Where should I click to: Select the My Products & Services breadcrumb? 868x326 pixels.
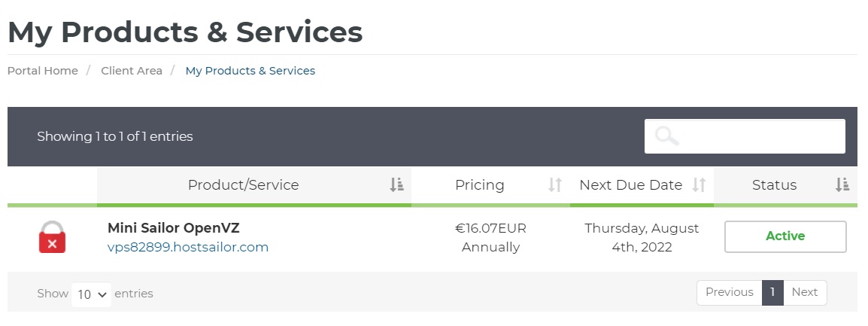[250, 71]
